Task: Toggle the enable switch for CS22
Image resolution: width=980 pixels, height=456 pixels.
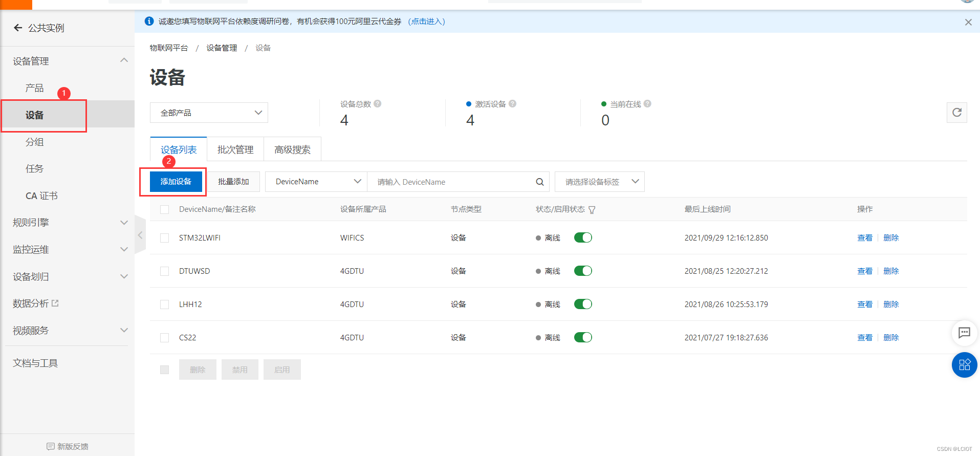Action: coord(583,337)
